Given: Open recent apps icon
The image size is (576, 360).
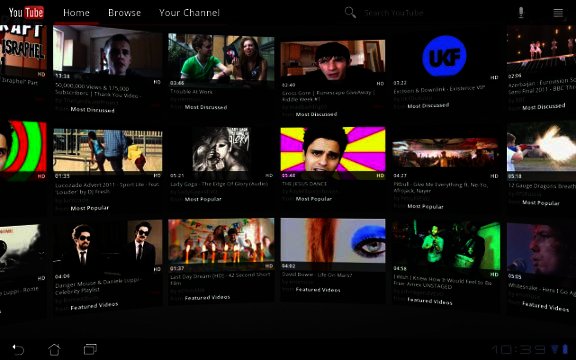Looking at the screenshot, I should 90,349.
